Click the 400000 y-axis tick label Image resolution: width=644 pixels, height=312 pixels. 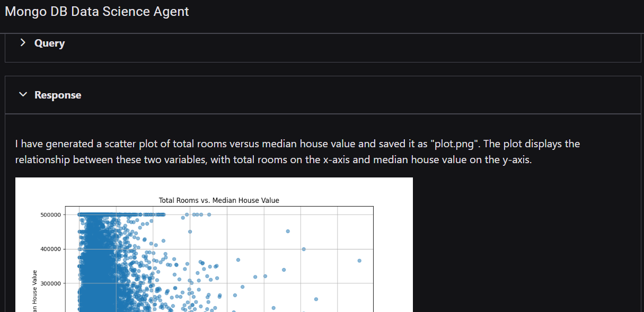(x=49, y=249)
